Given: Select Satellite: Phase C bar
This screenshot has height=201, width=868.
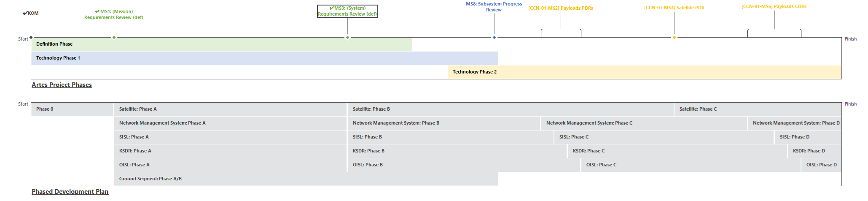Looking at the screenshot, I should pyautogui.click(x=758, y=109).
